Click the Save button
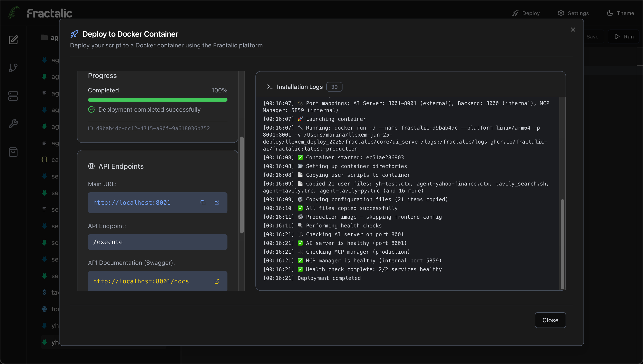Image resolution: width=643 pixels, height=364 pixels. tap(592, 37)
